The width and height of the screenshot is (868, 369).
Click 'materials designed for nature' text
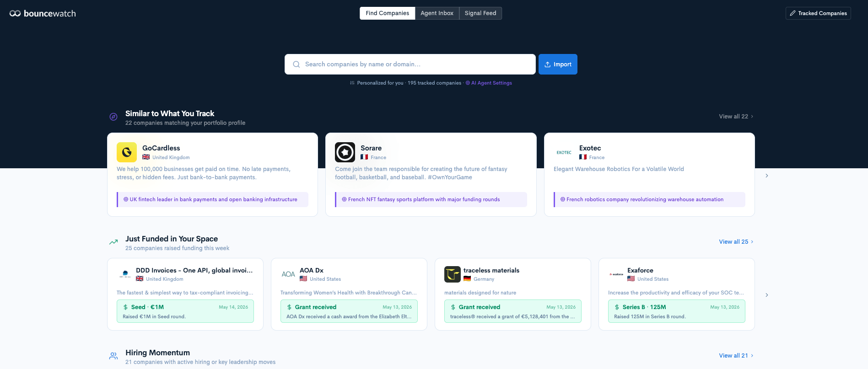coord(480,293)
